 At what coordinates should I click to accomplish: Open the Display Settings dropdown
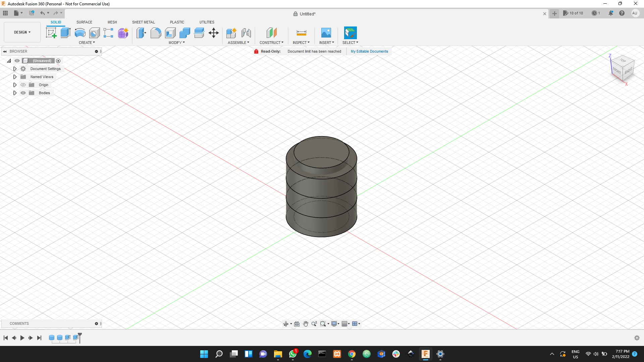click(335, 323)
